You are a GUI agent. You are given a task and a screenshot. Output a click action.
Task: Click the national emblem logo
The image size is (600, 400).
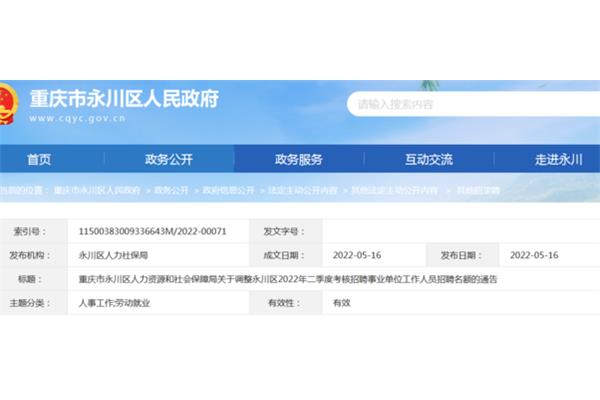pyautogui.click(x=8, y=104)
